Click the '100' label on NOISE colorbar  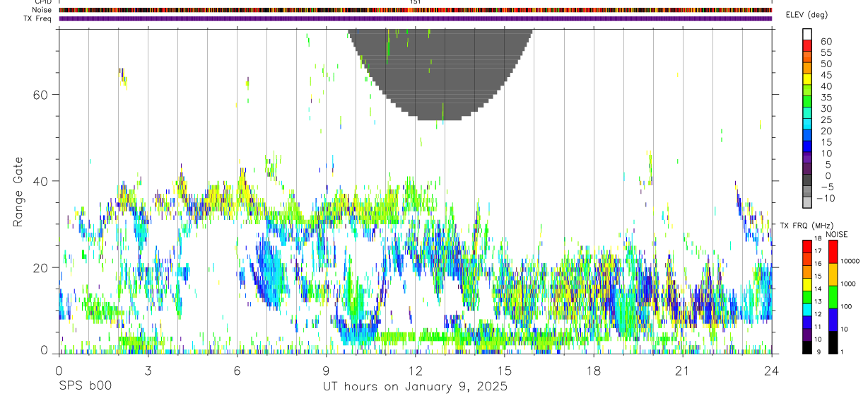coord(846,307)
